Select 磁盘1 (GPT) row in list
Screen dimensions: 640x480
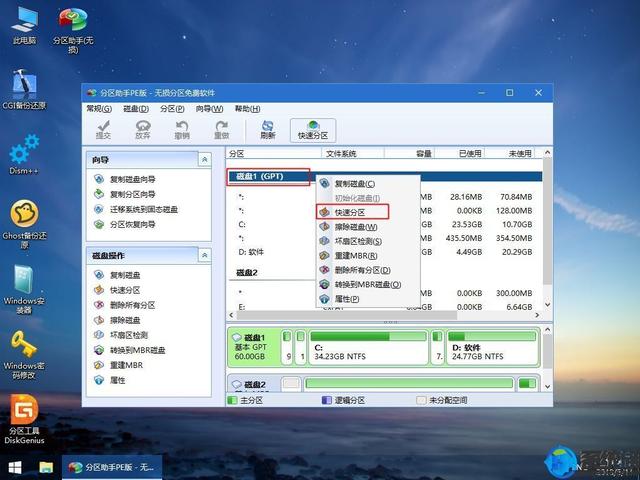(384, 176)
